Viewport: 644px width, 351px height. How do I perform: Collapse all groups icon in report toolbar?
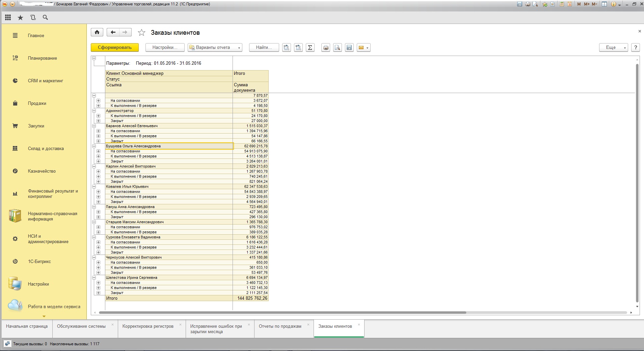(x=286, y=48)
